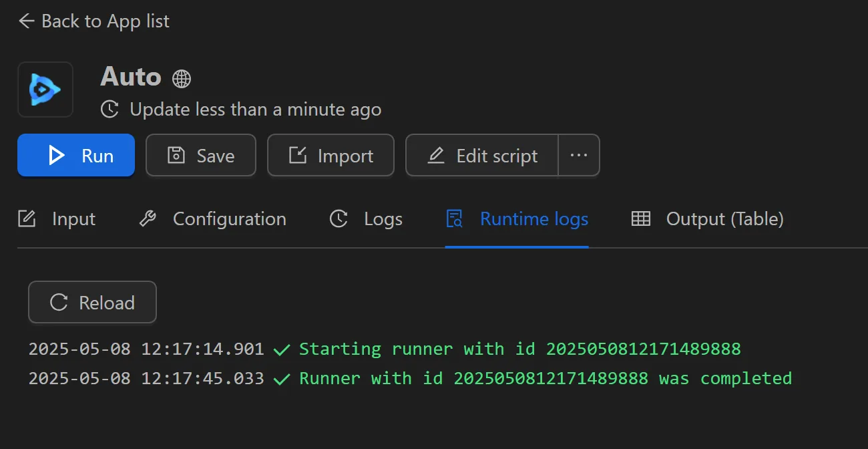Select the Runtime logs tab
The width and height of the screenshot is (868, 449).
pyautogui.click(x=517, y=219)
